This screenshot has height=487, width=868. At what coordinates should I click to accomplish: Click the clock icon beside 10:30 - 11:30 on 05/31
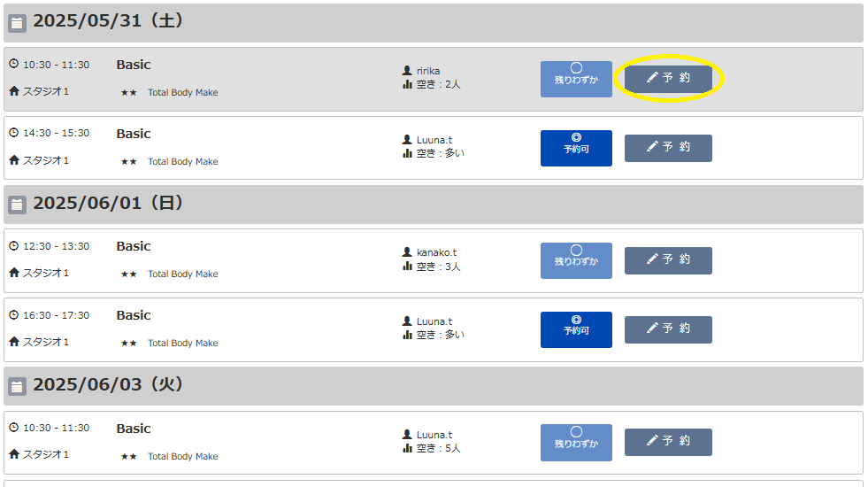pos(14,64)
